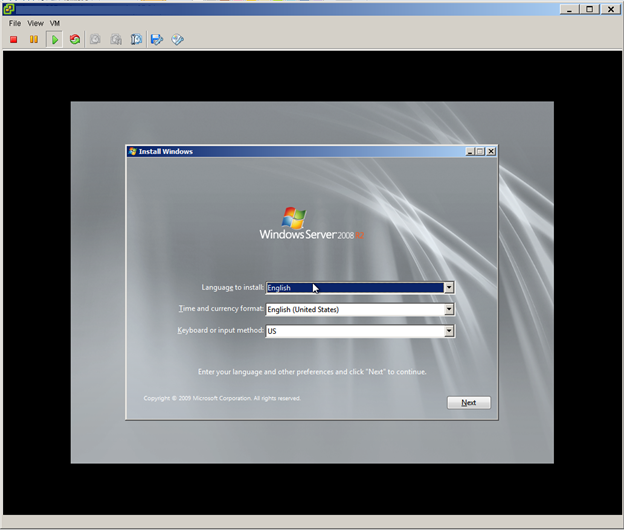Click the Connect CD/DVD device icon

(177, 39)
